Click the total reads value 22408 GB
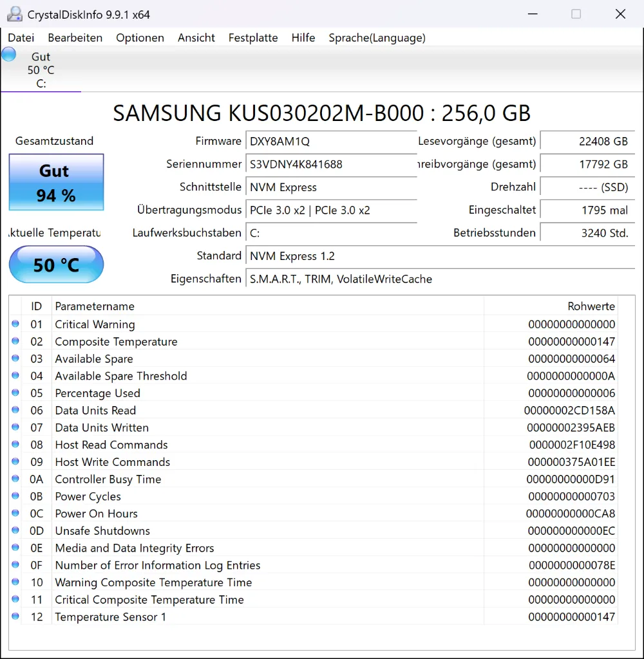644x659 pixels. pyautogui.click(x=587, y=141)
